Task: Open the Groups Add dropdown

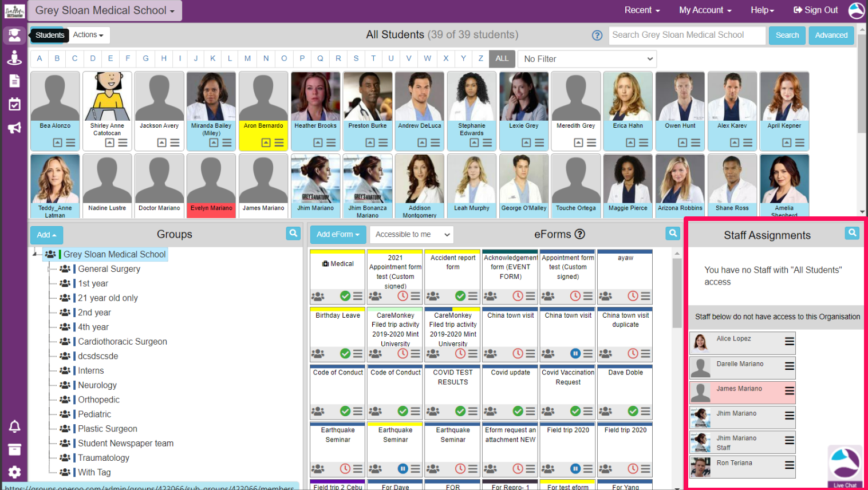Action: coord(46,235)
